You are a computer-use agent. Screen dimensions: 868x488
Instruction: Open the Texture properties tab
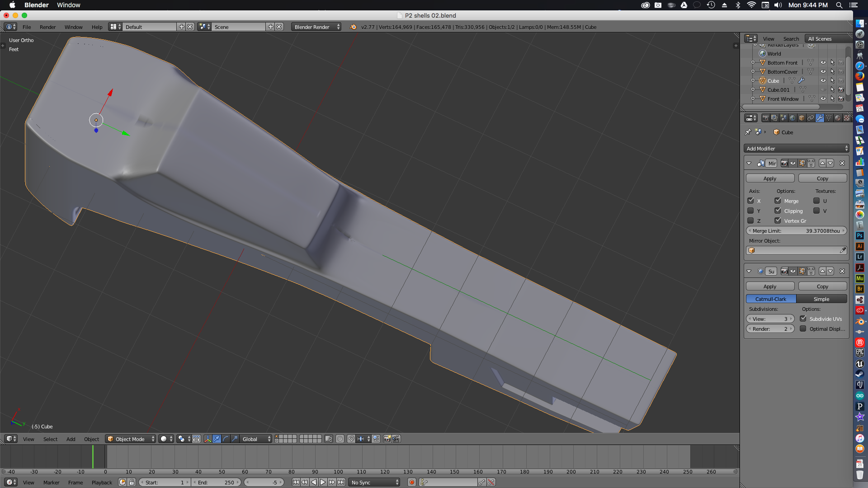click(x=847, y=118)
